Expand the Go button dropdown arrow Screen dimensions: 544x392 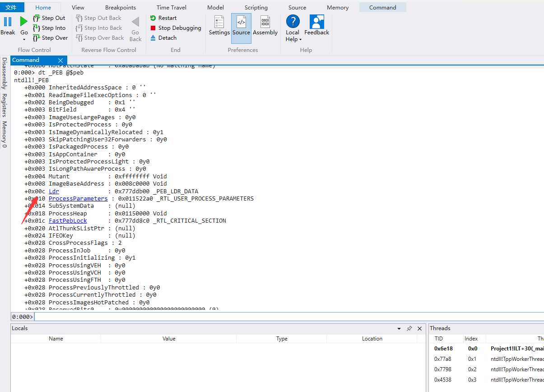point(24,40)
